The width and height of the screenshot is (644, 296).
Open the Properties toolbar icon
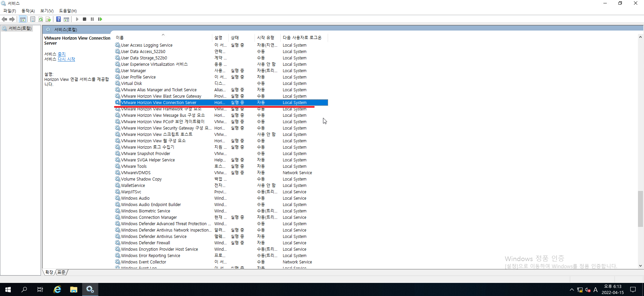pos(33,19)
